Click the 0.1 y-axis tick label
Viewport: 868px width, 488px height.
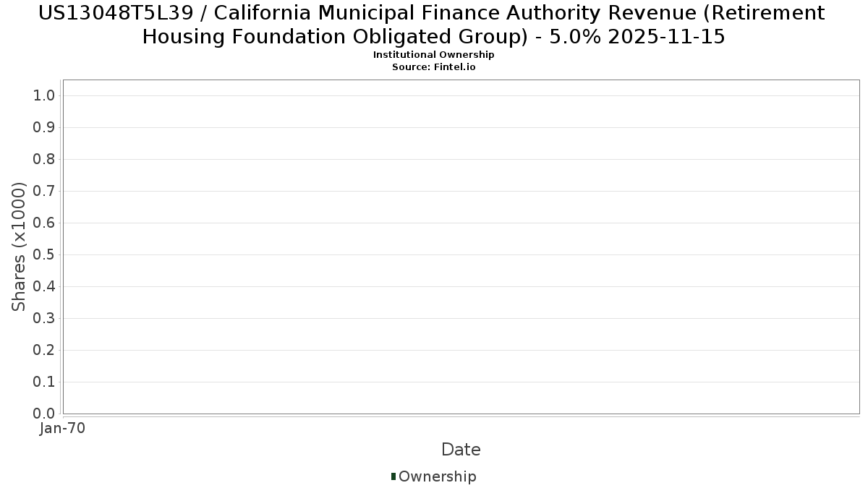tap(44, 382)
